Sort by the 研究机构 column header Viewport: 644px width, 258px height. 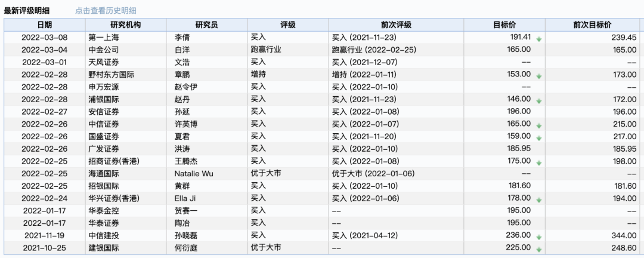pos(126,24)
